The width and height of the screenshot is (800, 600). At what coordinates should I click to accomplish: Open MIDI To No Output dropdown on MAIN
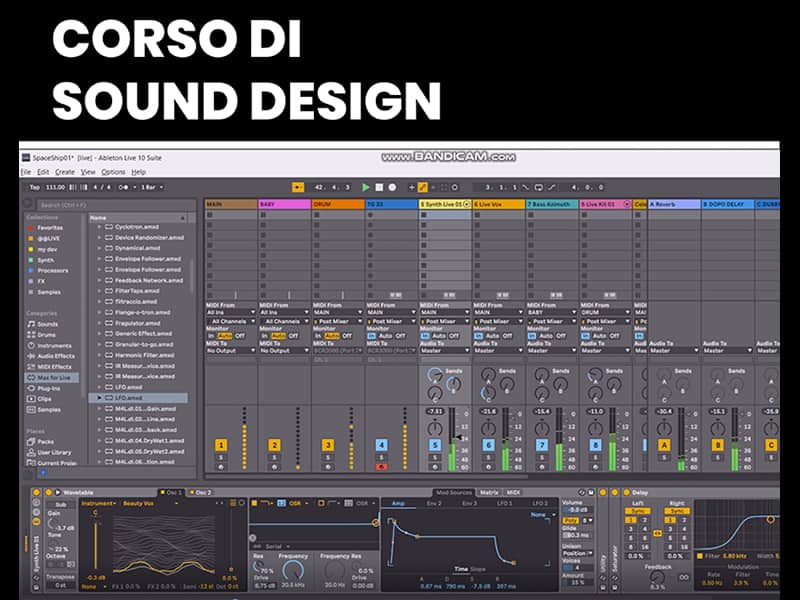(231, 351)
